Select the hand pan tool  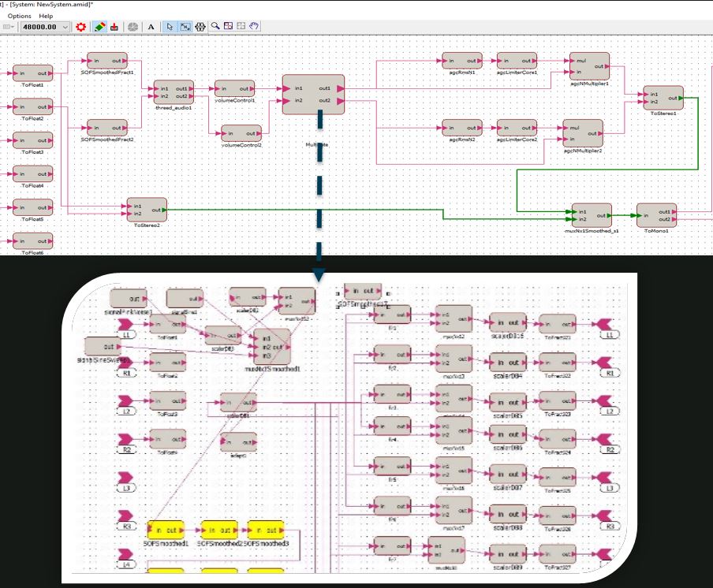(x=254, y=26)
